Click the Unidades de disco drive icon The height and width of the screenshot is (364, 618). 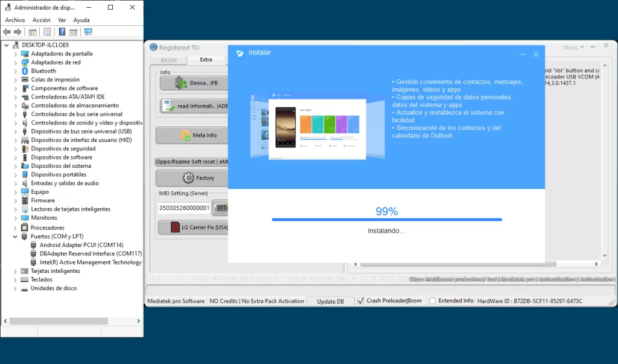(x=24, y=289)
